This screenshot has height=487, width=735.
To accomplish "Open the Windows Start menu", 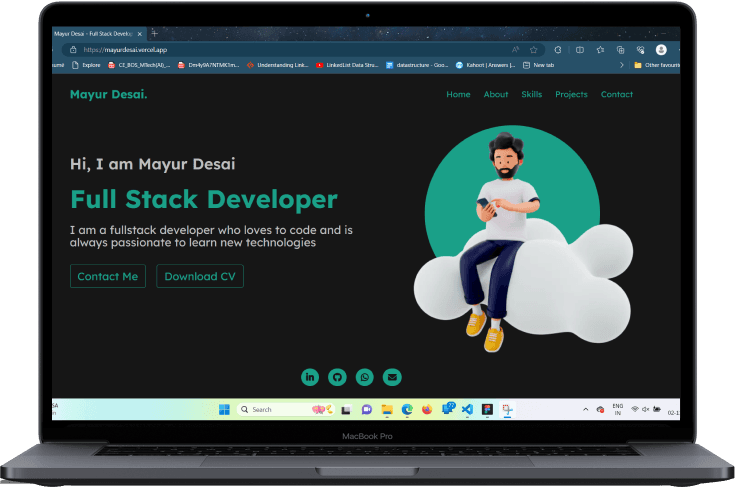I will coord(223,409).
